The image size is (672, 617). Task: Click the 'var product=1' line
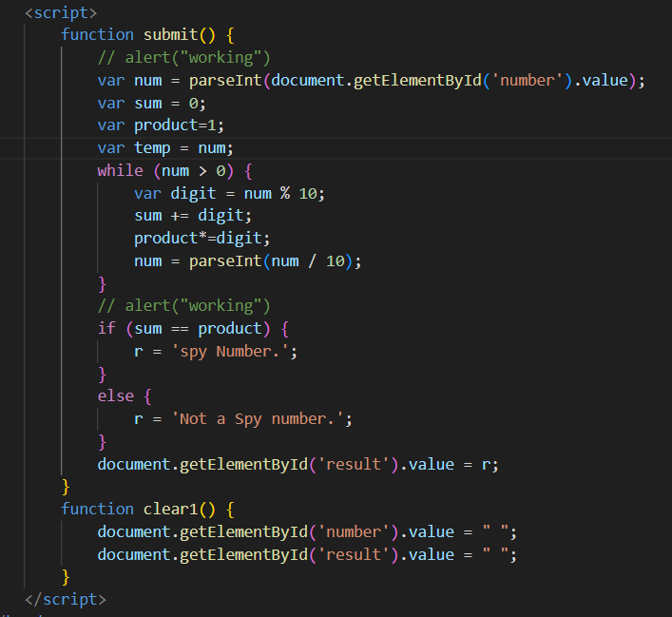point(160,125)
